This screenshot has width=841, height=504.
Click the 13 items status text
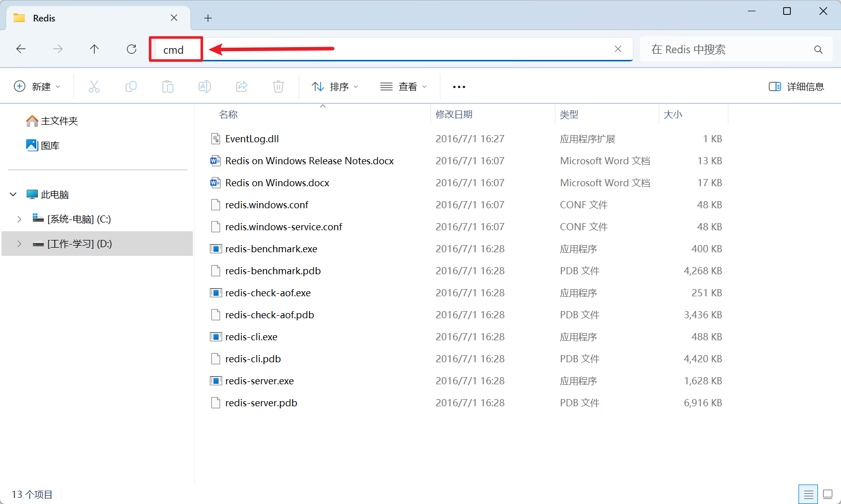coord(32,494)
